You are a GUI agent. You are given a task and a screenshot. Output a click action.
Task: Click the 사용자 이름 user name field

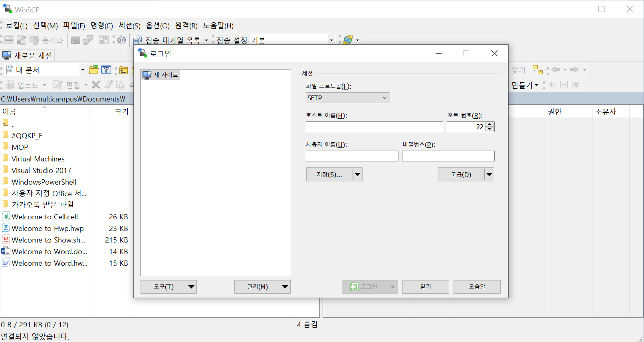[352, 156]
